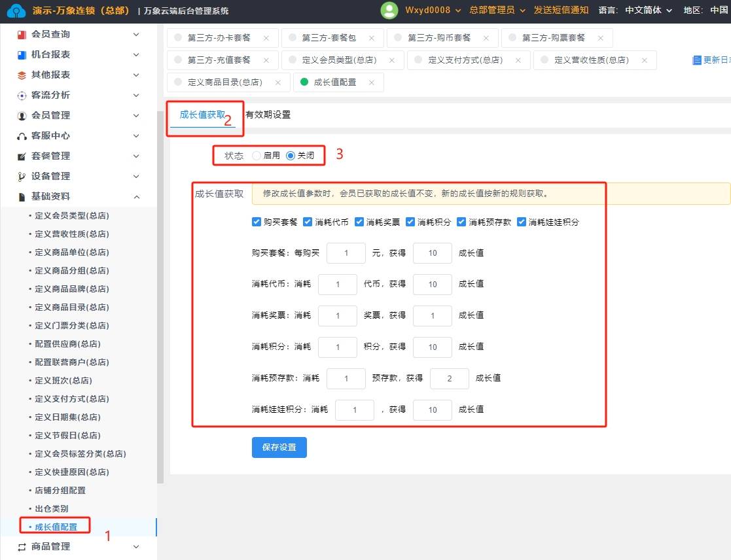Open the 定义支付方式(总店) page tab

click(x=465, y=60)
